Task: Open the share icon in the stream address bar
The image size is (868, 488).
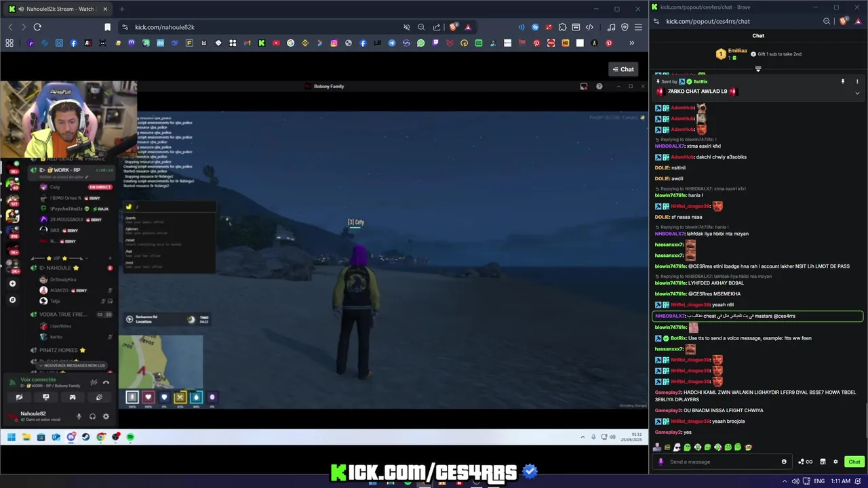Action: [436, 27]
